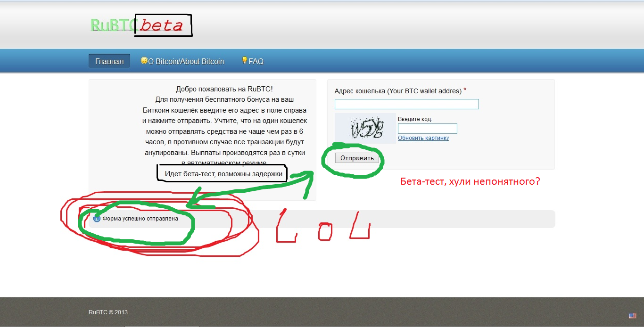The image size is (644, 327).
Task: Click the Отправить submit button
Action: coord(357,158)
